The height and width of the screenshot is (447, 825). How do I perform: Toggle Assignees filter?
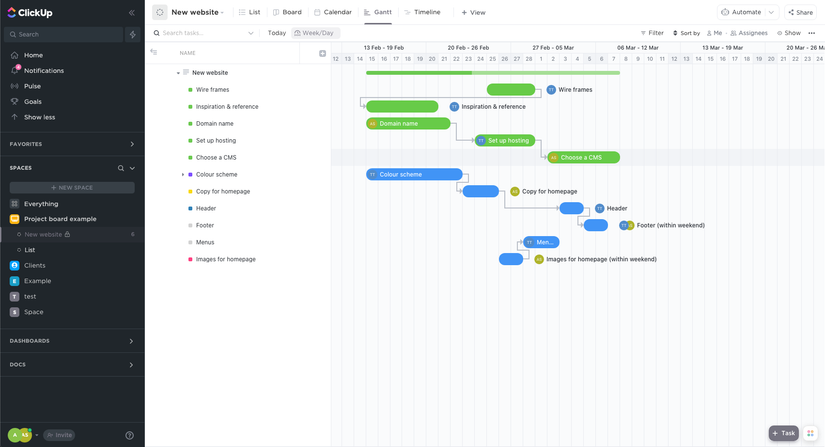click(x=749, y=33)
